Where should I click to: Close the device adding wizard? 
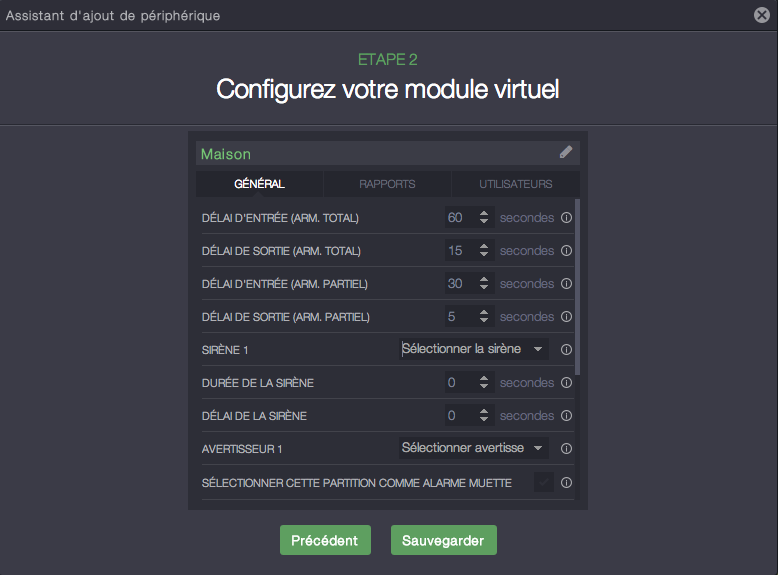click(762, 15)
